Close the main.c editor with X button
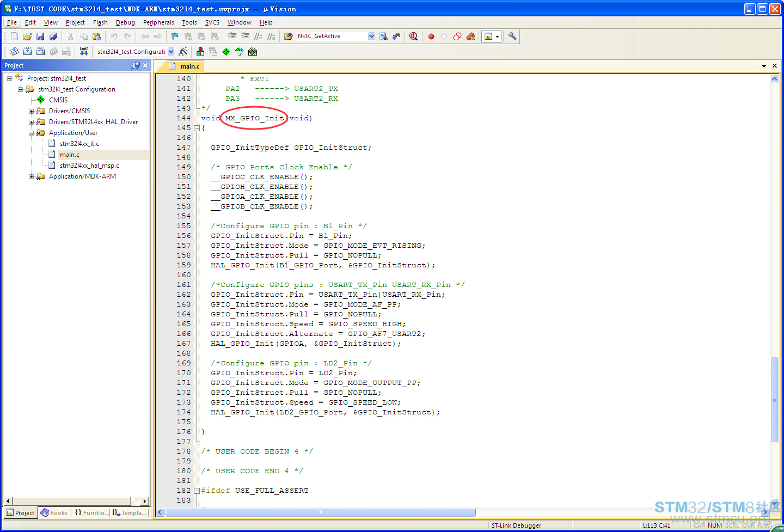Viewport: 784px width, 532px height. [775, 66]
